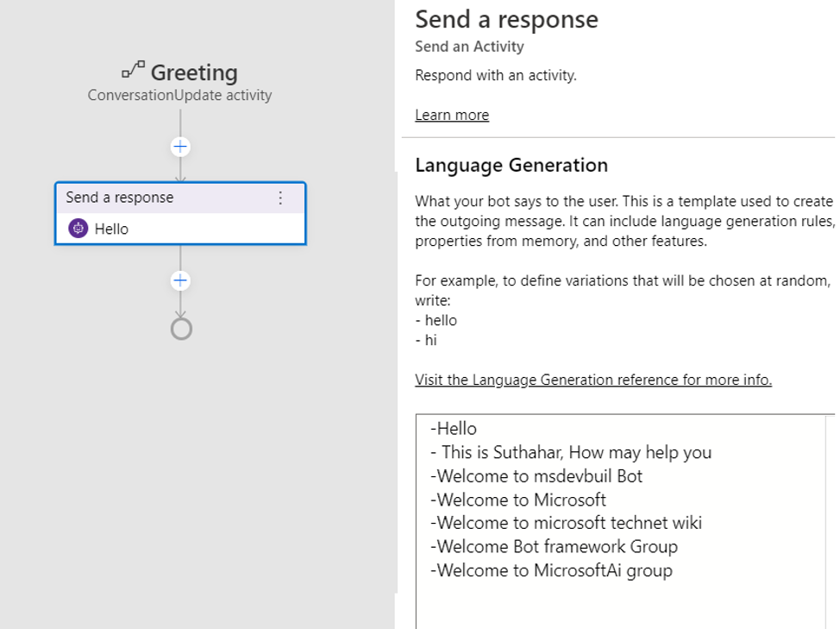Click the Hello text inside the node
This screenshot has width=840, height=629.
tap(111, 230)
